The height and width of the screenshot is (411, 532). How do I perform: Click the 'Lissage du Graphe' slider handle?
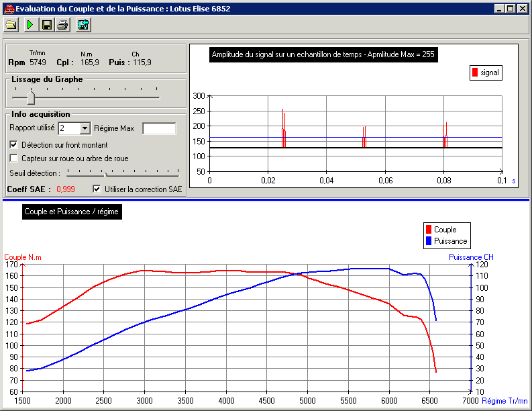tap(30, 97)
